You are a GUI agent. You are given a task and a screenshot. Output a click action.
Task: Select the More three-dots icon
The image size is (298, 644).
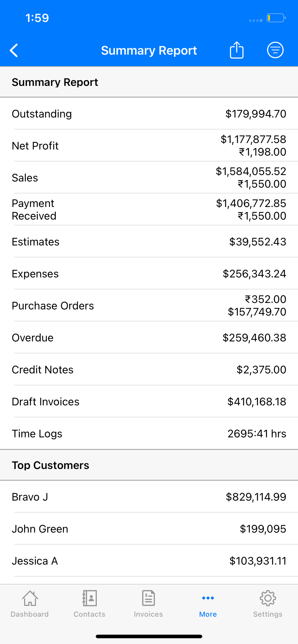click(208, 598)
